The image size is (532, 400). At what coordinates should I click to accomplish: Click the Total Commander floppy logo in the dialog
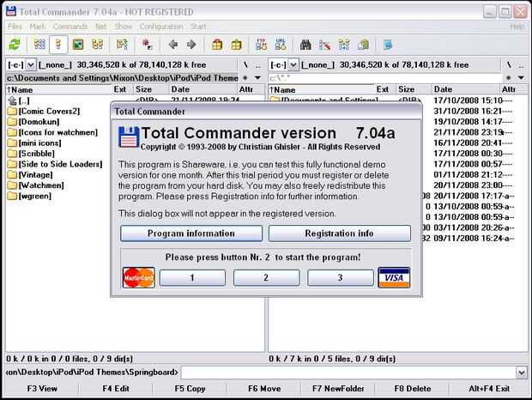[129, 137]
